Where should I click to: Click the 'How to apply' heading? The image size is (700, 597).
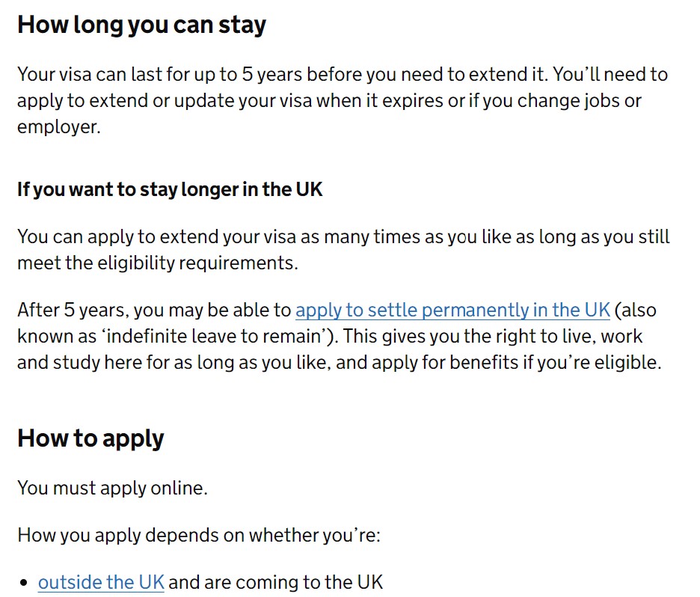(x=90, y=438)
